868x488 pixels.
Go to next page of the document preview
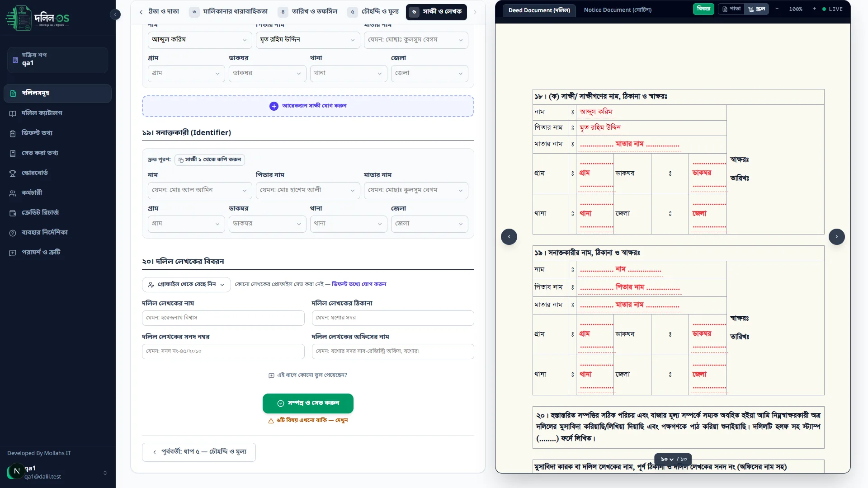(x=837, y=237)
